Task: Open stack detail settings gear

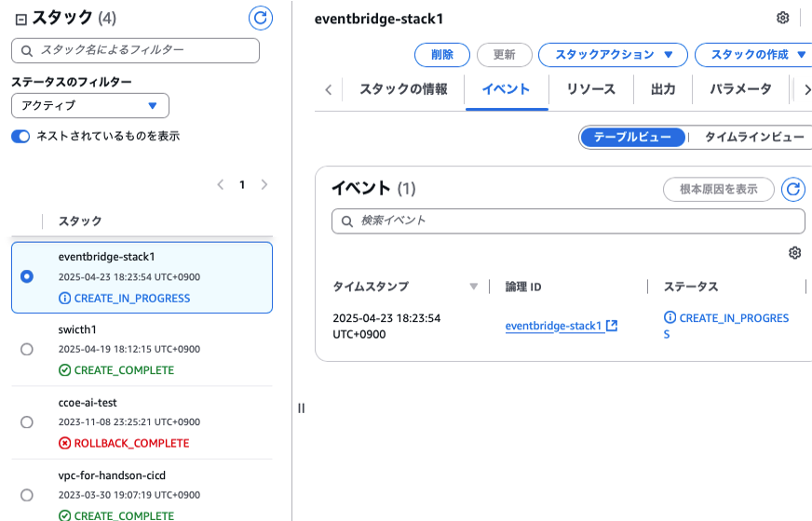Action: click(782, 18)
